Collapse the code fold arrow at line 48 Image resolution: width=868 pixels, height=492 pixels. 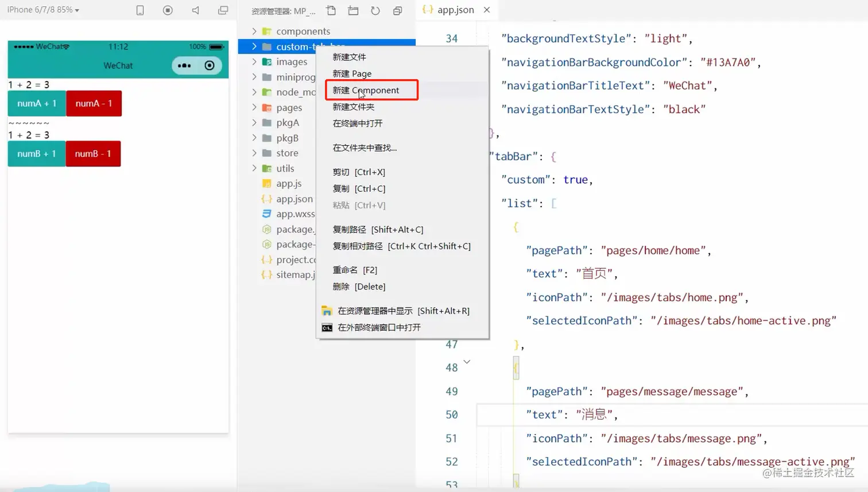(467, 362)
